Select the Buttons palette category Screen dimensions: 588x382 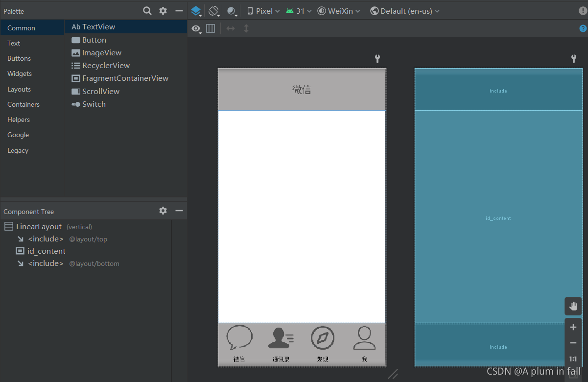32,58
